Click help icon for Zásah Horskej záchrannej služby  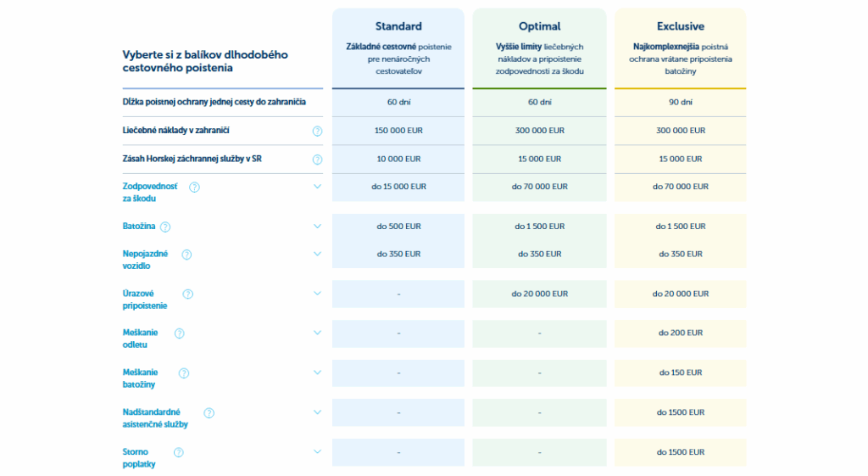318,159
